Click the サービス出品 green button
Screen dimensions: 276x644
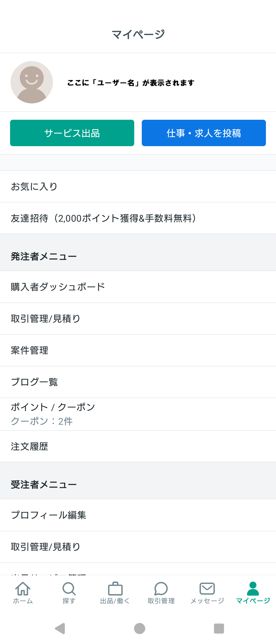pos(72,133)
